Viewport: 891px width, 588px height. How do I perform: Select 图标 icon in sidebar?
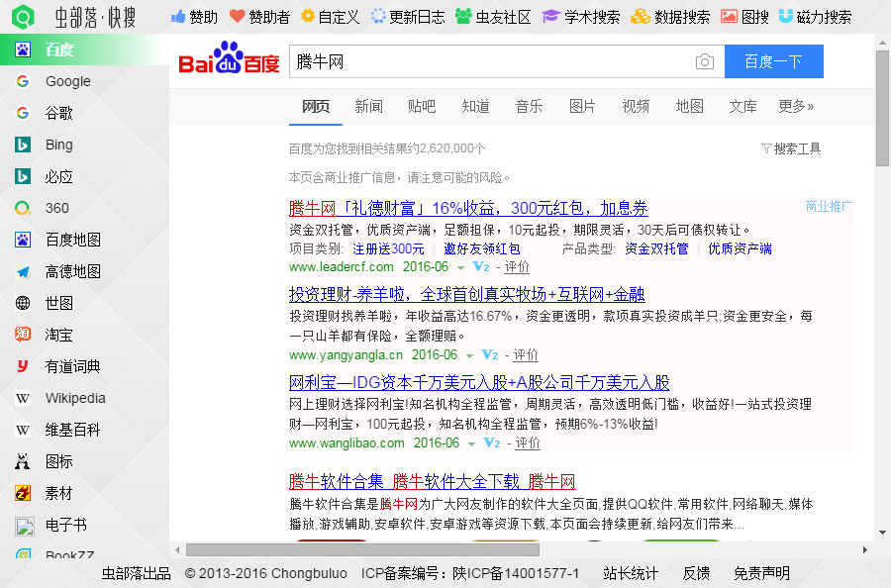click(x=23, y=461)
